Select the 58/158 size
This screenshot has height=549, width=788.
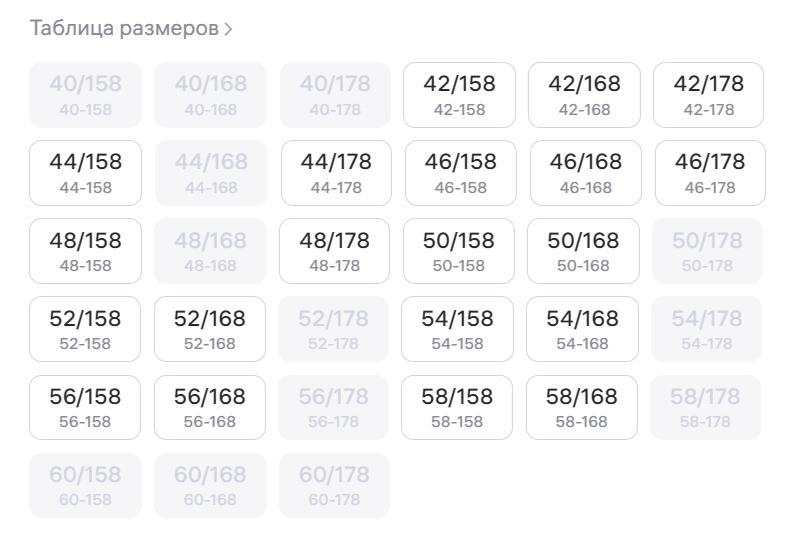[457, 407]
